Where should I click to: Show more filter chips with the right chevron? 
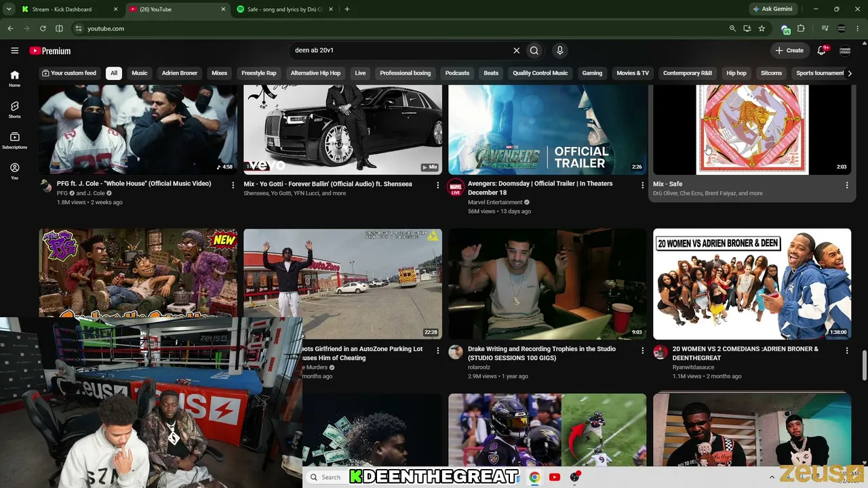850,73
